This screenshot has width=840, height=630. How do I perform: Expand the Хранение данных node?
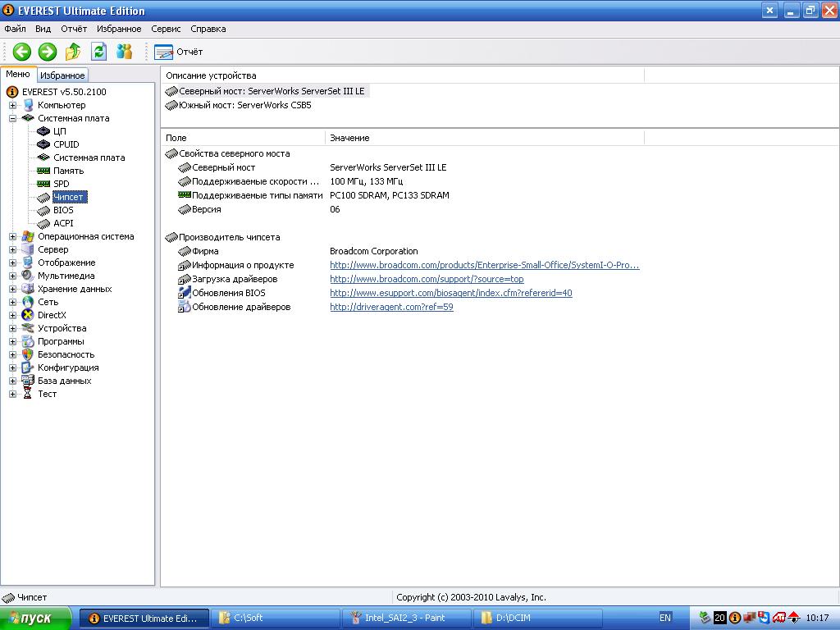coord(12,290)
